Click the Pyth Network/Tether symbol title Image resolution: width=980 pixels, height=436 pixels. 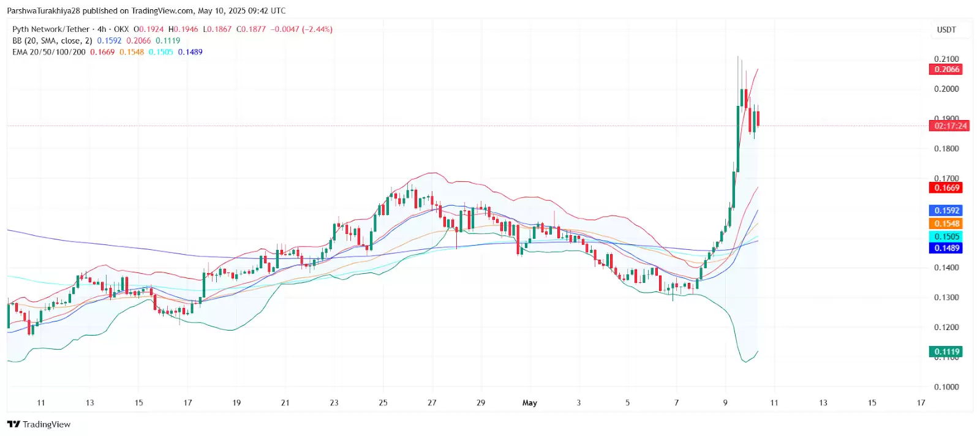51,29
